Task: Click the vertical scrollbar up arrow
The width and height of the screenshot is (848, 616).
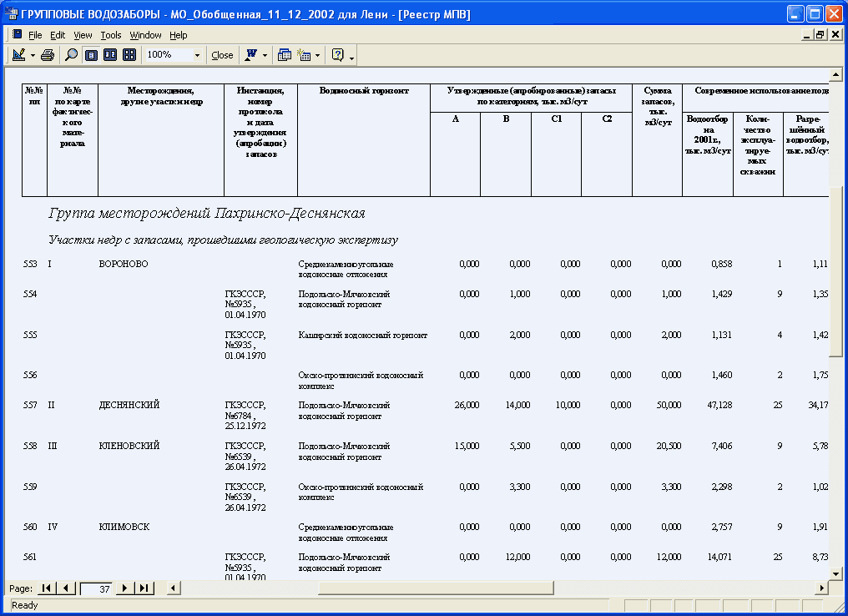Action: [x=835, y=74]
